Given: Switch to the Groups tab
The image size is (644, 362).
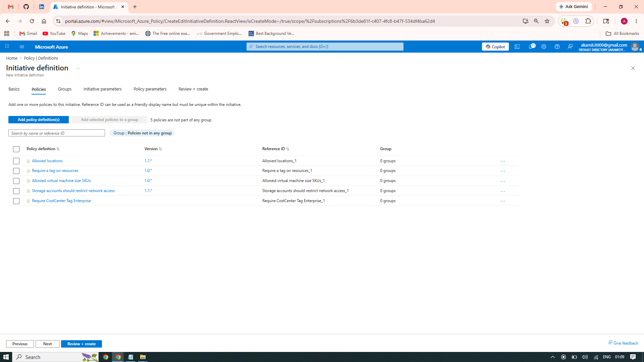Looking at the screenshot, I should click(x=65, y=89).
